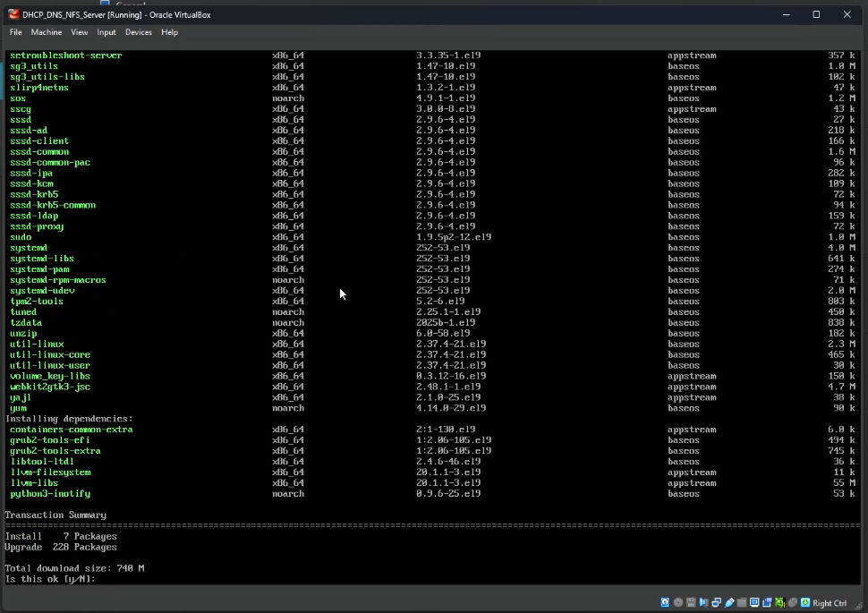Click the 55 M size of llvm-libs
The height and width of the screenshot is (613, 868).
844,483
